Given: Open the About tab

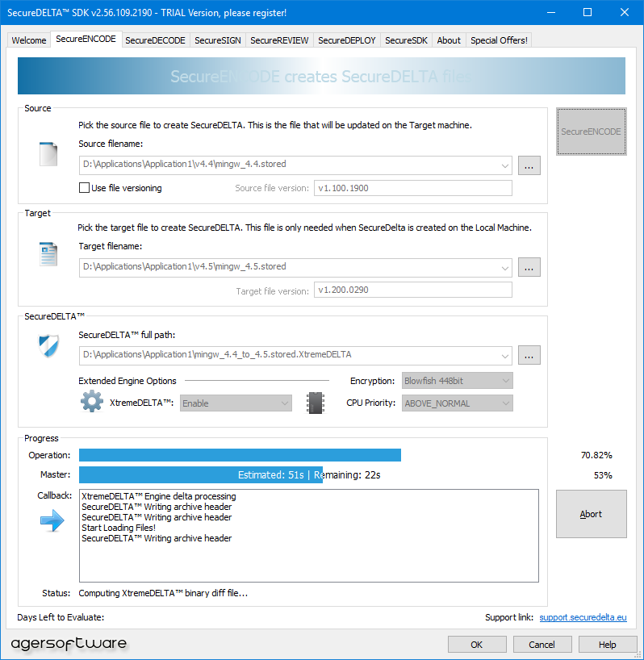Looking at the screenshot, I should coord(449,40).
